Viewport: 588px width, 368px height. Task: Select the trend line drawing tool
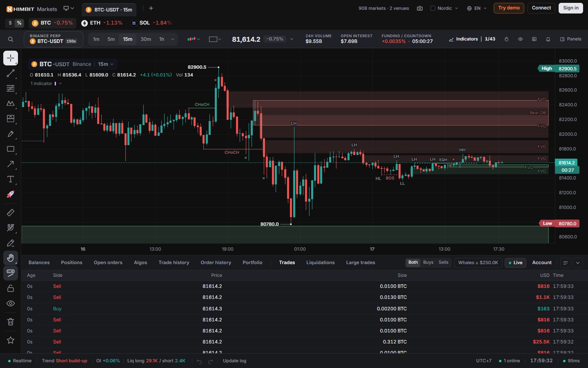click(11, 73)
